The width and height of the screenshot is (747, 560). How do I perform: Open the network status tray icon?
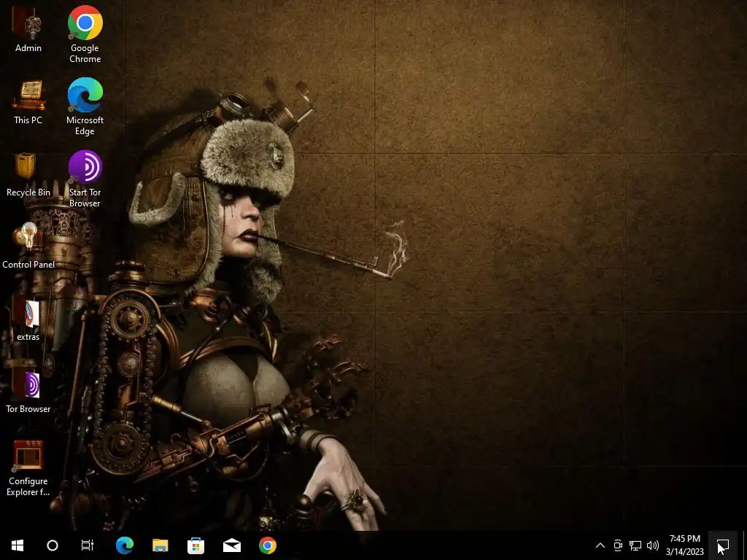pos(635,545)
